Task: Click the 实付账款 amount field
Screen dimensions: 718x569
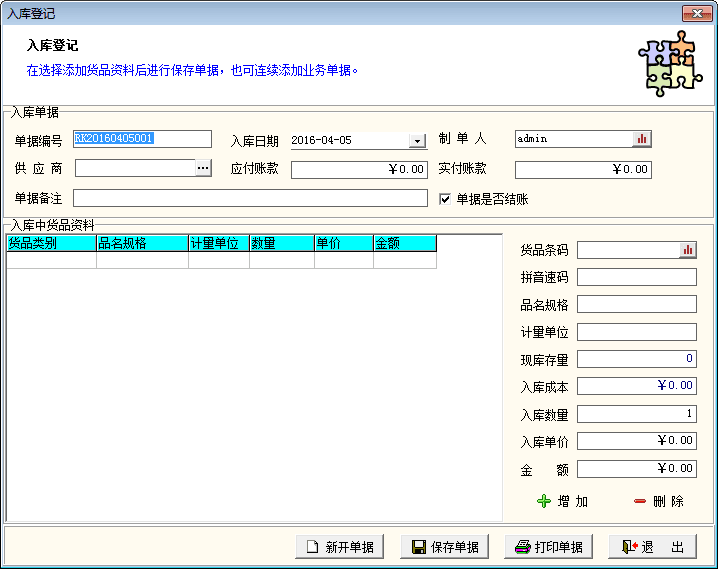Action: (583, 170)
